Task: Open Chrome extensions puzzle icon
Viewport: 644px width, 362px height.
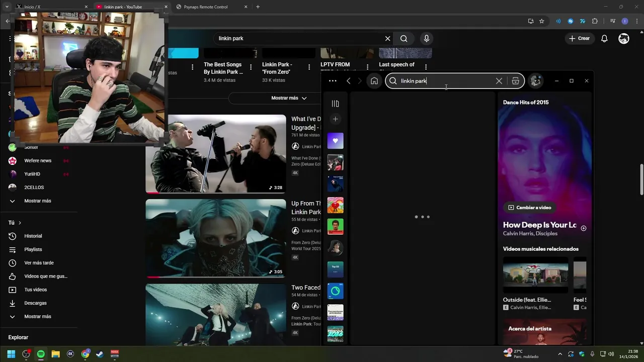Action: point(595,21)
